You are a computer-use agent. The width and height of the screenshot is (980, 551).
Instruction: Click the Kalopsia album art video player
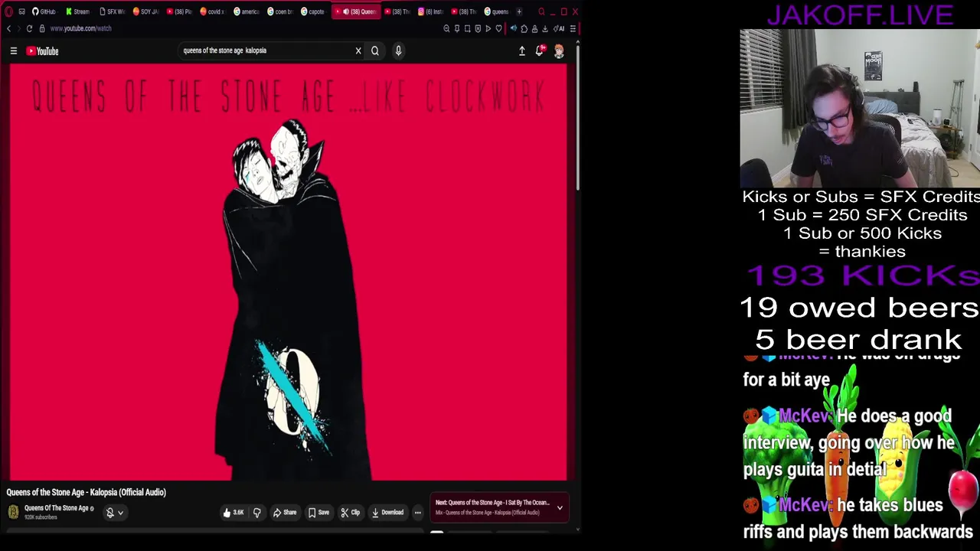[289, 272]
